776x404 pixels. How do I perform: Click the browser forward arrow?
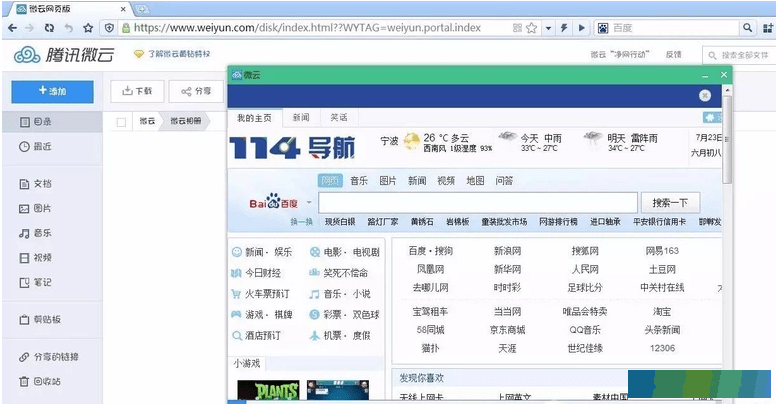[30, 28]
